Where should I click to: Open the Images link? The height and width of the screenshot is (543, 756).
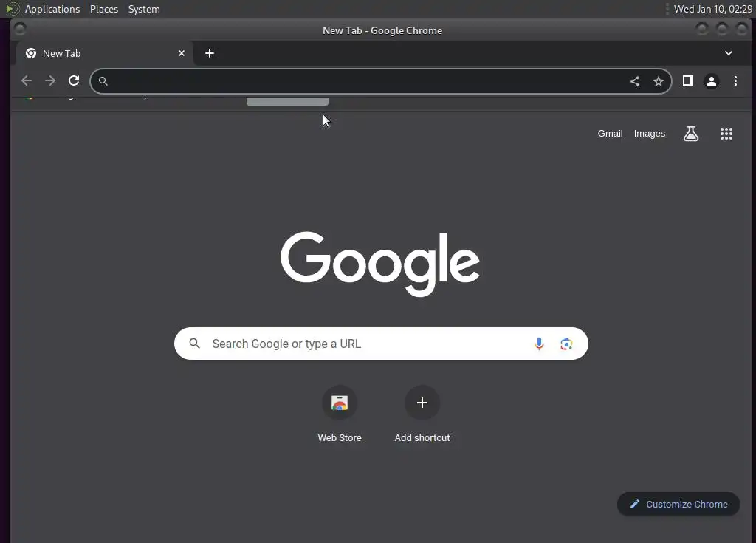click(x=649, y=134)
